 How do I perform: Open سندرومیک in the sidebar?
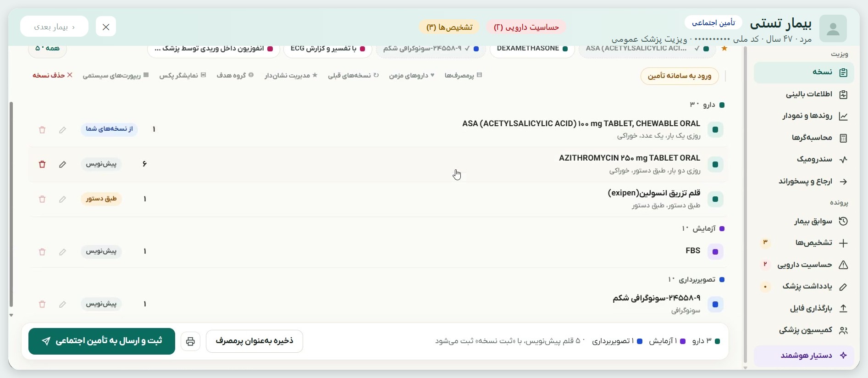pyautogui.click(x=804, y=160)
